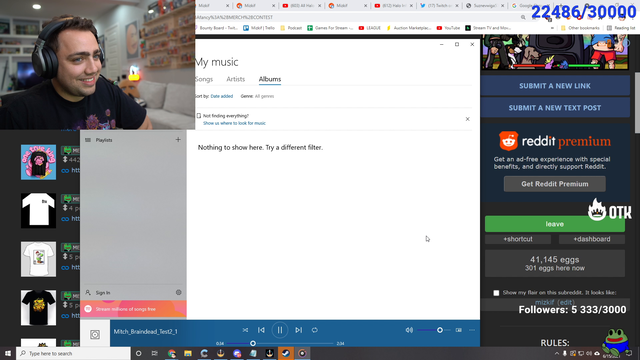The width and height of the screenshot is (640, 360).
Task: Open the Podcast bookmark folder
Action: (x=291, y=28)
